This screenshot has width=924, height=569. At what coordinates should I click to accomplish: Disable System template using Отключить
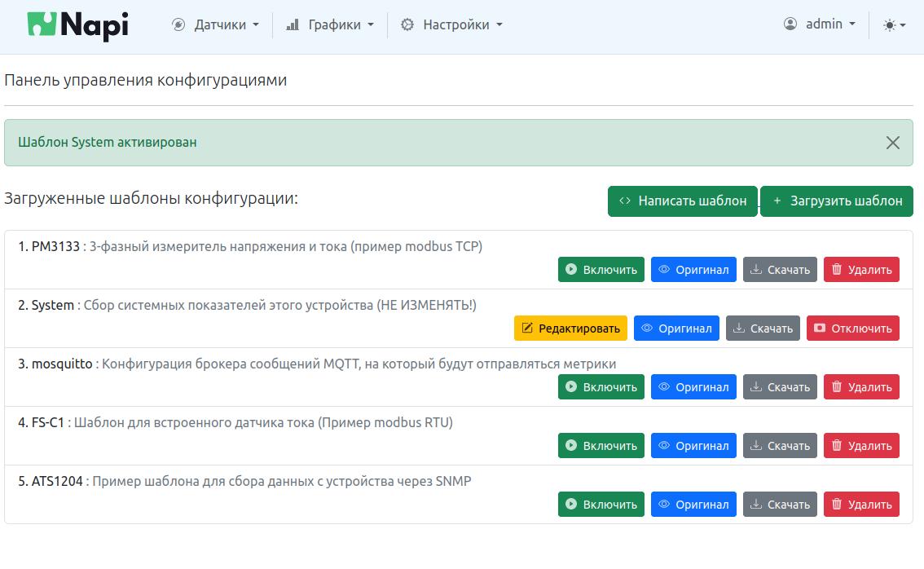853,328
